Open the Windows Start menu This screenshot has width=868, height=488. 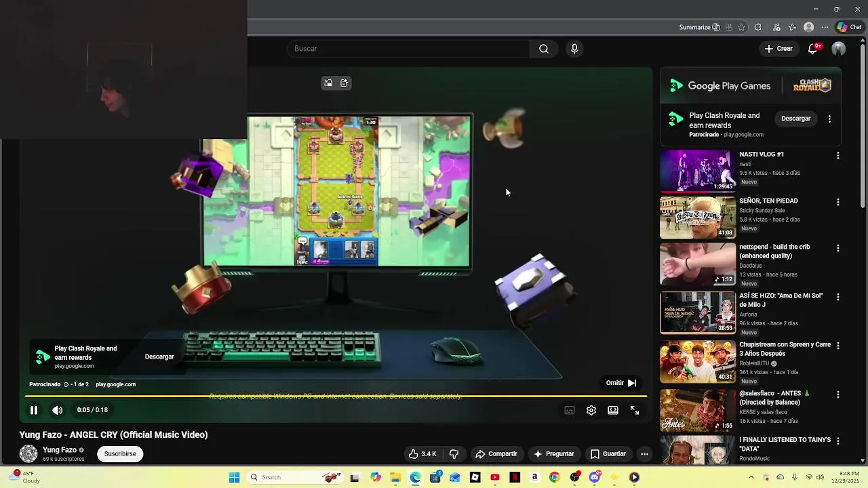pyautogui.click(x=234, y=477)
